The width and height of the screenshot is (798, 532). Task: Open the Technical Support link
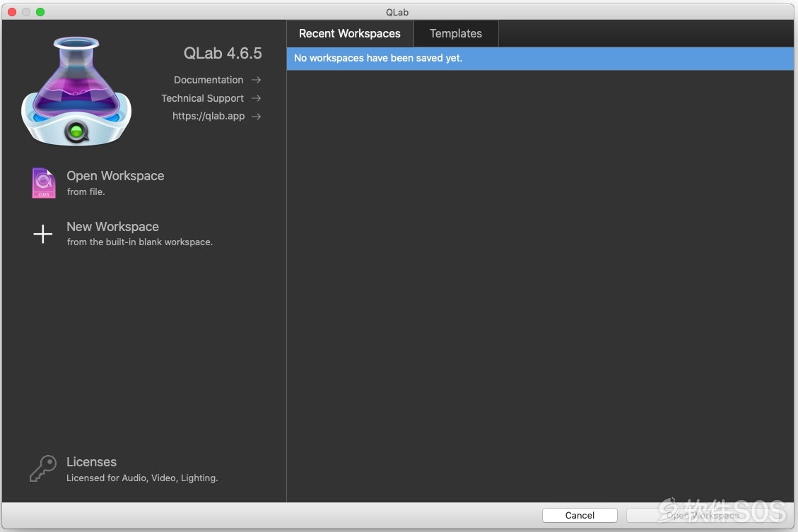pyautogui.click(x=202, y=98)
